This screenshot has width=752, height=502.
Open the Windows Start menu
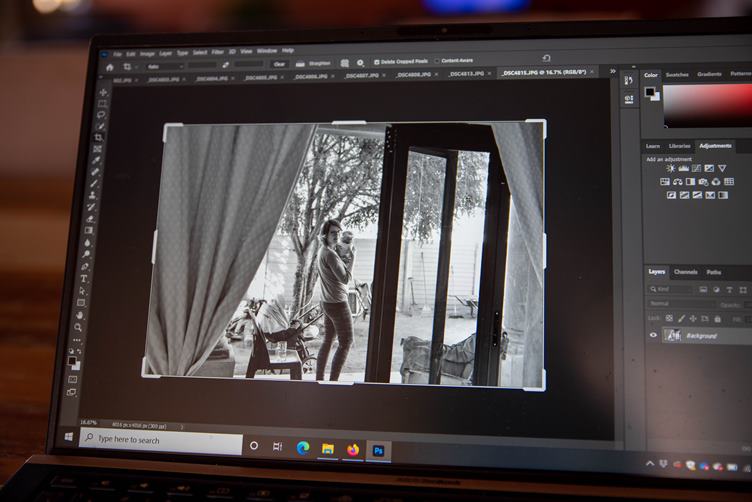coord(69,437)
